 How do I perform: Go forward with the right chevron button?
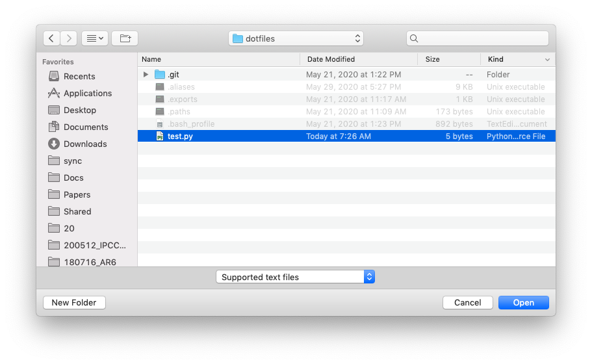[x=69, y=38]
